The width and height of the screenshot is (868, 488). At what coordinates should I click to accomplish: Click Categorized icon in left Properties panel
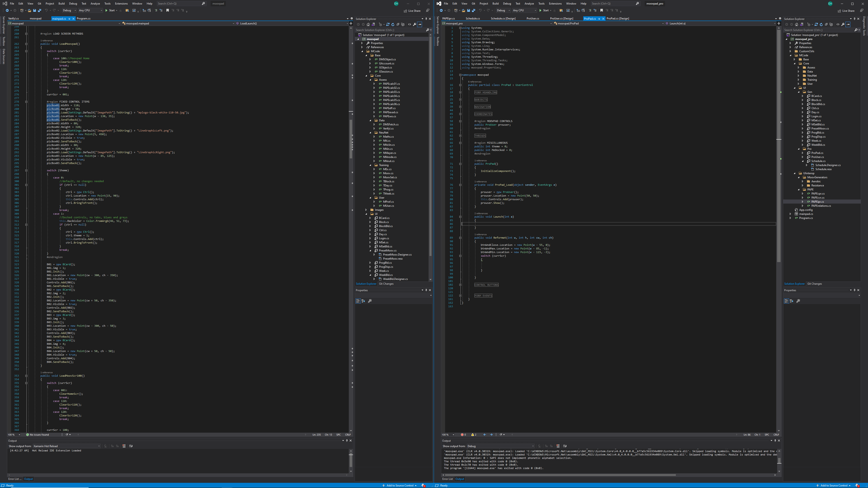tap(358, 301)
